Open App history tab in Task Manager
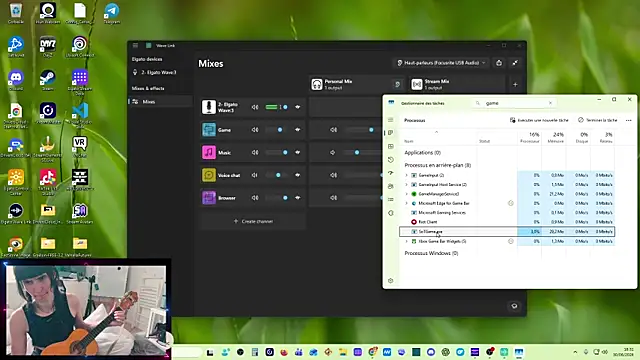Viewport: 640px width, 360px height. tap(391, 160)
